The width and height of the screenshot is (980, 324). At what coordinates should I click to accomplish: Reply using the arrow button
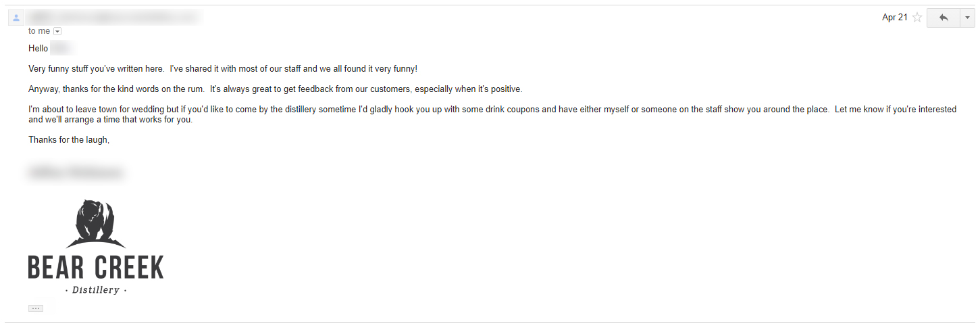[943, 18]
